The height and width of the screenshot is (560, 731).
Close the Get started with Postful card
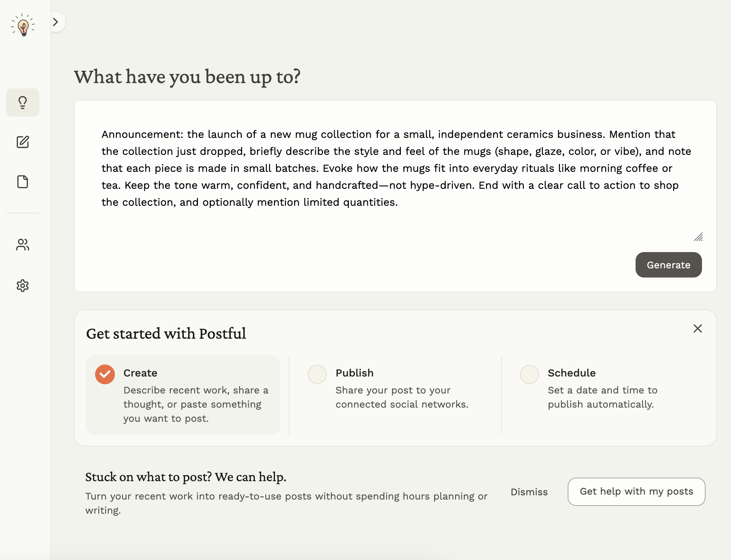697,329
